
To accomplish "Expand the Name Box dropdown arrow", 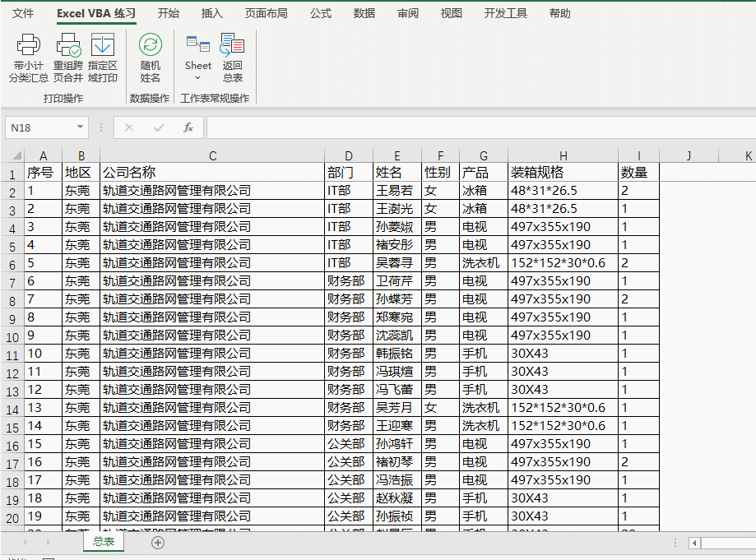I will [80, 127].
